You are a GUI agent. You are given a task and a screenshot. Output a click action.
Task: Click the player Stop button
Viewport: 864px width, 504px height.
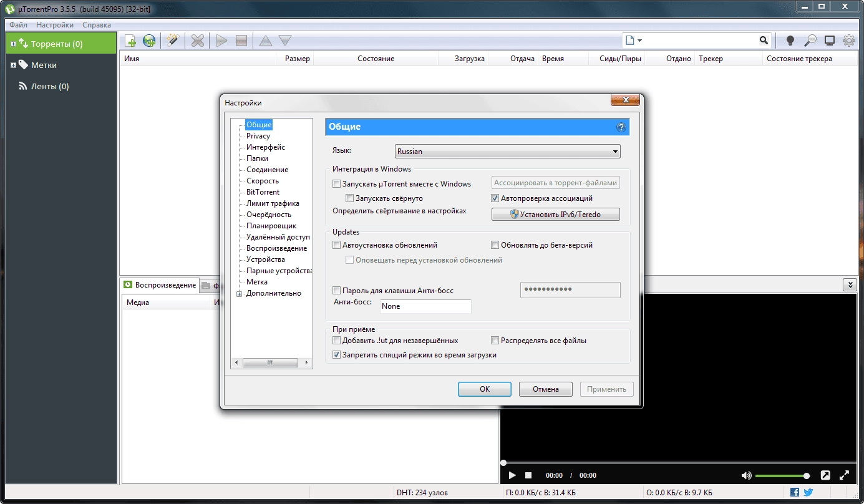pos(528,475)
